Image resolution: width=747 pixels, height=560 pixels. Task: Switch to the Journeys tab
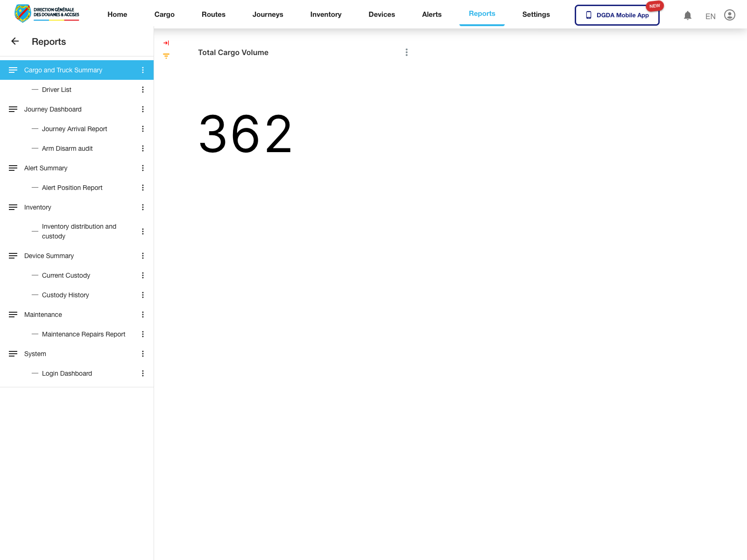[x=268, y=14]
